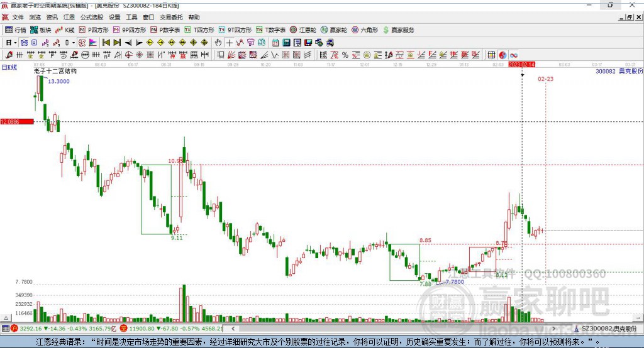Screen dimensions: 644x348
Task: Open the 9T四方形 tool
Action: pyautogui.click(x=235, y=30)
